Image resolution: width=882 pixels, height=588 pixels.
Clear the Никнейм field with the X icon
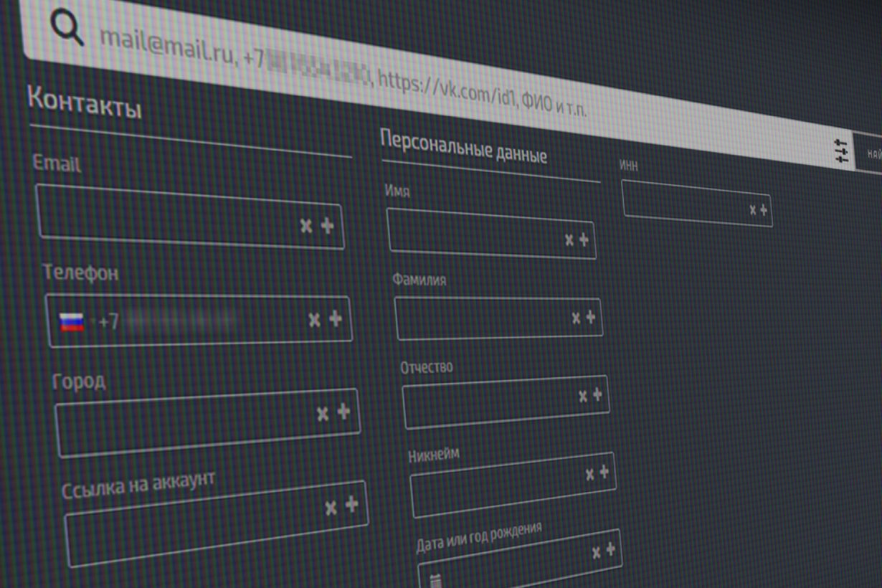[589, 473]
